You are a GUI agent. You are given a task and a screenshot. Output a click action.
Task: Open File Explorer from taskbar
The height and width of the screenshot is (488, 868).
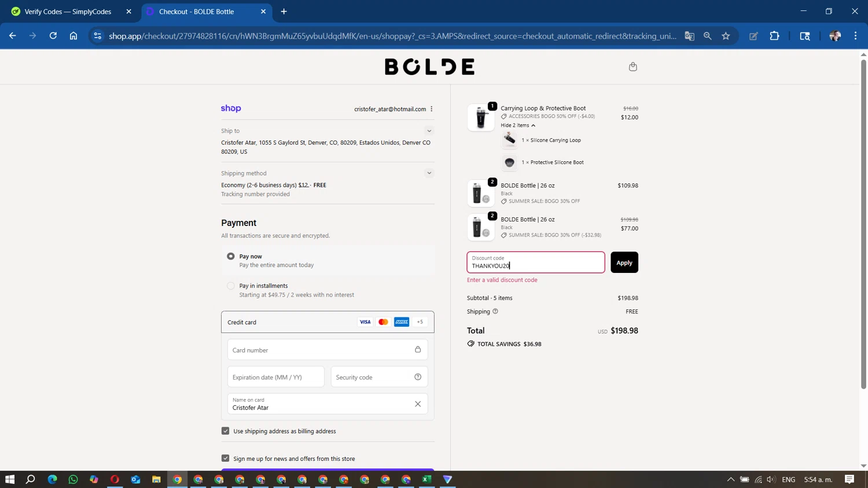tap(156, 479)
